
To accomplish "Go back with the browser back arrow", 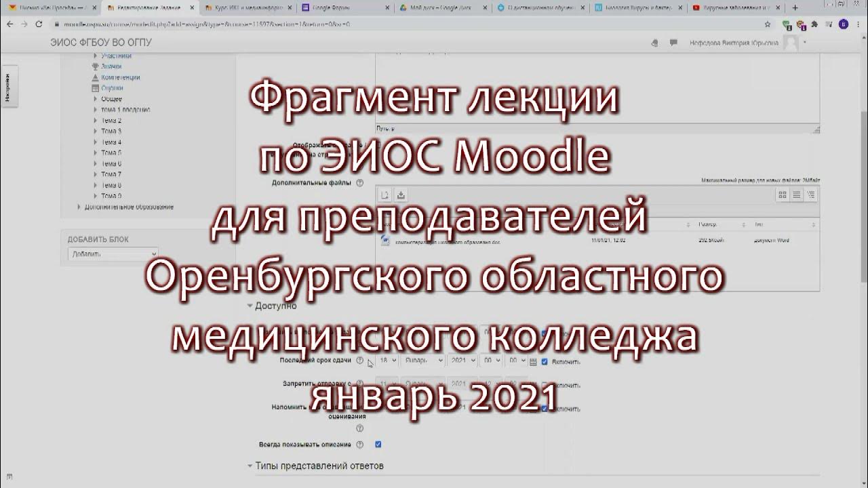I will tap(9, 24).
